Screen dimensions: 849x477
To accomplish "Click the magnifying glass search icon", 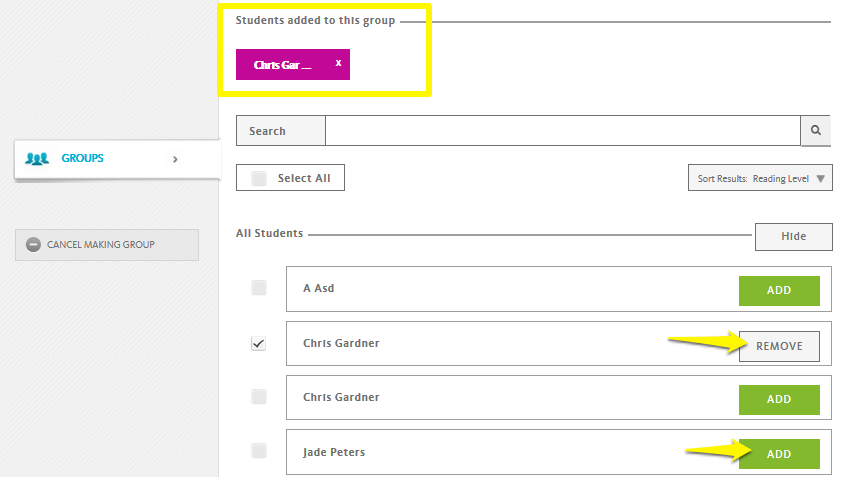I will pos(815,130).
